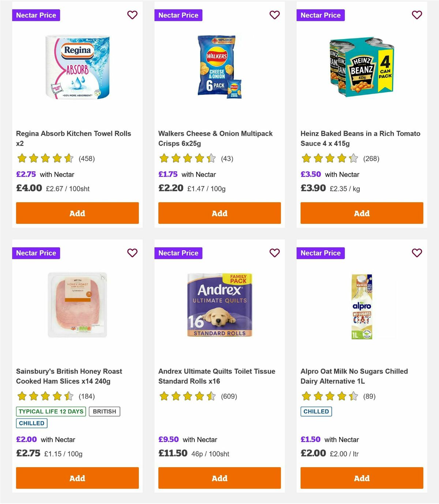This screenshot has height=504, width=439.
Task: Click the heart icon on Regina Kitchen Towel Rolls
Action: pos(132,15)
